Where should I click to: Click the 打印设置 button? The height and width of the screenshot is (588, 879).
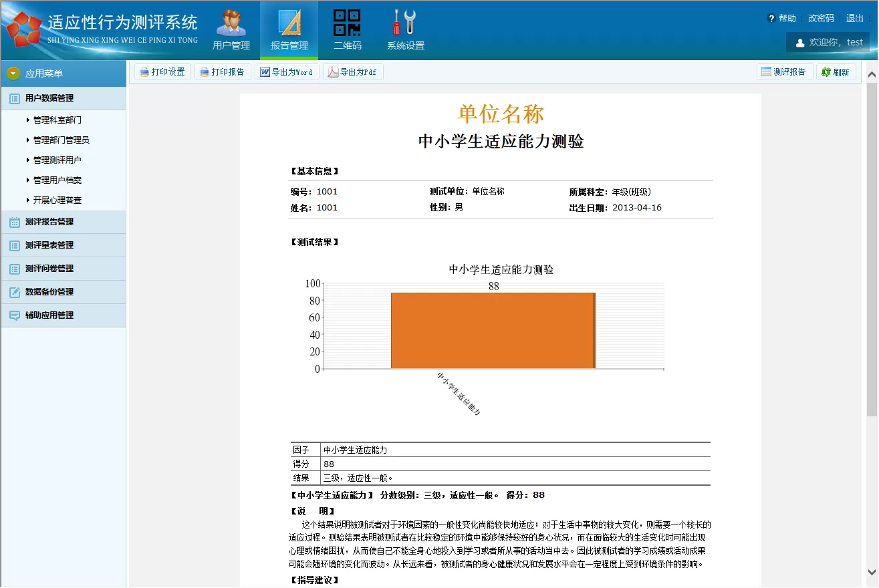[x=163, y=72]
